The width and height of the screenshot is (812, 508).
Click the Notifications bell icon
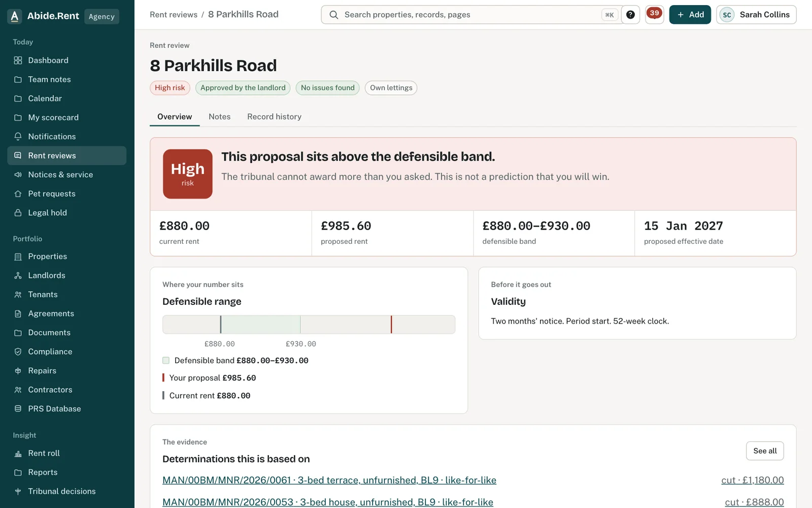[x=18, y=137]
